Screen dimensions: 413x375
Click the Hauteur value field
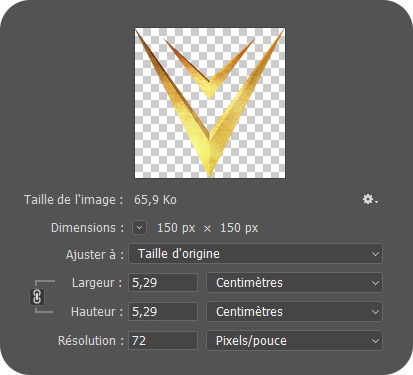163,312
